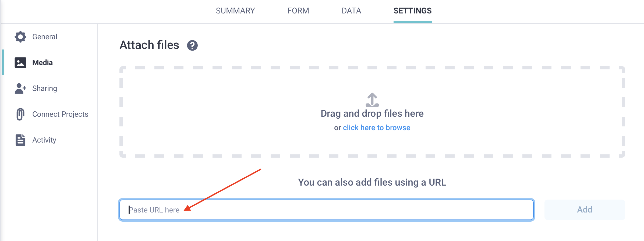Select Media in the sidebar
This screenshot has width=644, height=241.
point(43,63)
